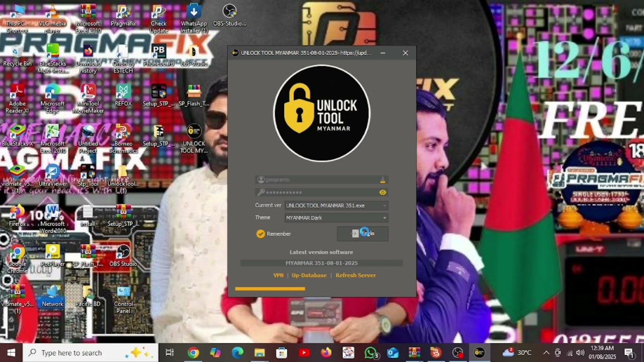The height and width of the screenshot is (362, 644).
Task: Select the REFOX desktop icon
Action: click(123, 95)
